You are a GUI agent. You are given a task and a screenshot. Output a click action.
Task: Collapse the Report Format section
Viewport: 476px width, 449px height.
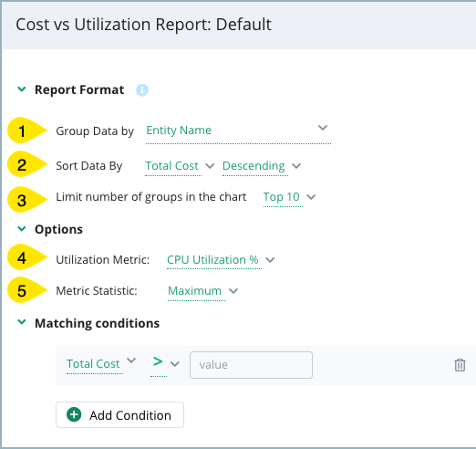pos(22,89)
